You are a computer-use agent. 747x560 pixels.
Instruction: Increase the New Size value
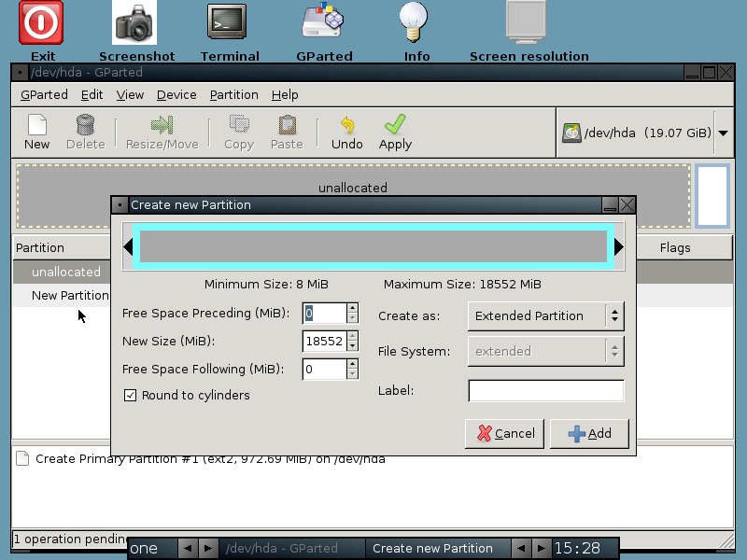point(353,336)
